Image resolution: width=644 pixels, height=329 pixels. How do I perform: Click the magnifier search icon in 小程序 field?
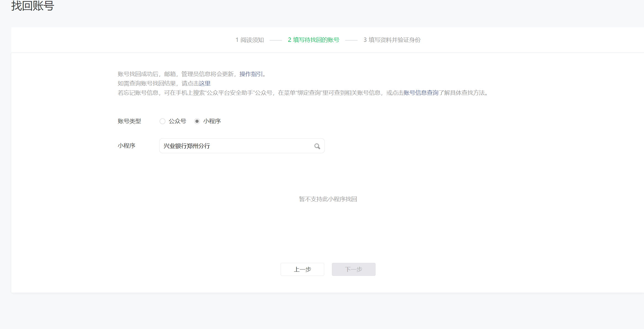point(317,146)
